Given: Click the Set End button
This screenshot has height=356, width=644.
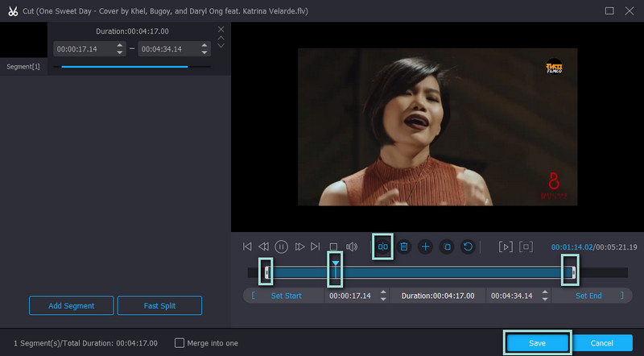Looking at the screenshot, I should (x=588, y=296).
